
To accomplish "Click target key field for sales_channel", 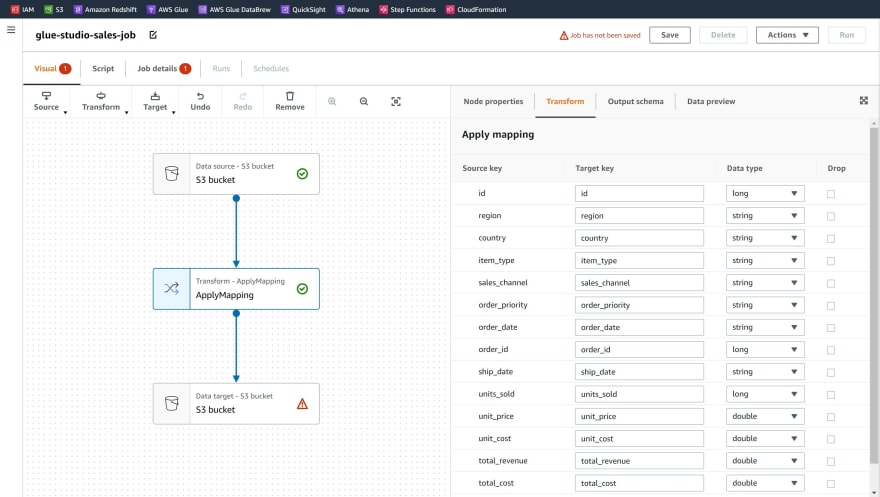I will (639, 283).
